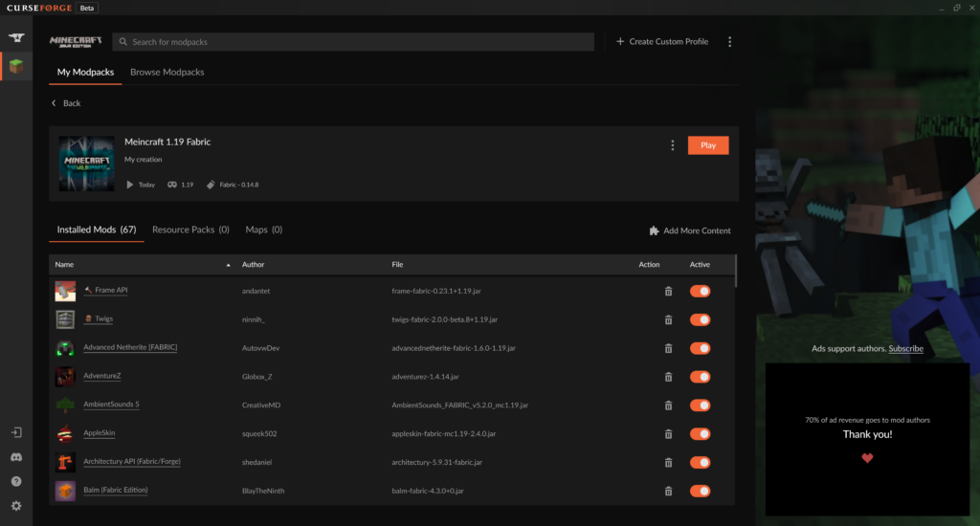Open the AdventureZ mod link
Screen dimensions: 980x526
click(101, 376)
